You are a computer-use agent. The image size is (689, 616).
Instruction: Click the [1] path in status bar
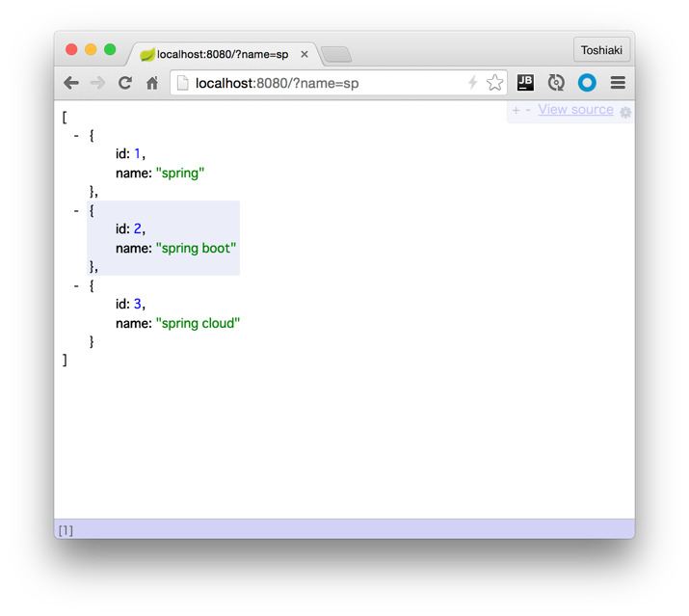pos(66,531)
